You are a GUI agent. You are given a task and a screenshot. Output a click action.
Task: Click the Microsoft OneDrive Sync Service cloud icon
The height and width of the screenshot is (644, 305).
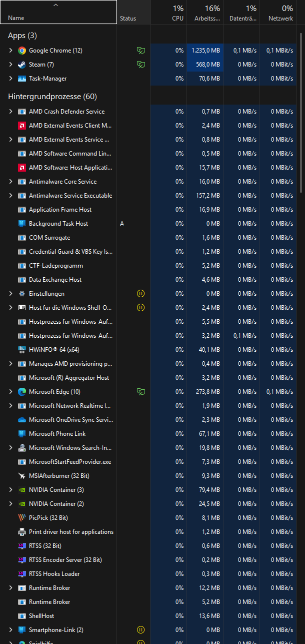[x=22, y=420]
